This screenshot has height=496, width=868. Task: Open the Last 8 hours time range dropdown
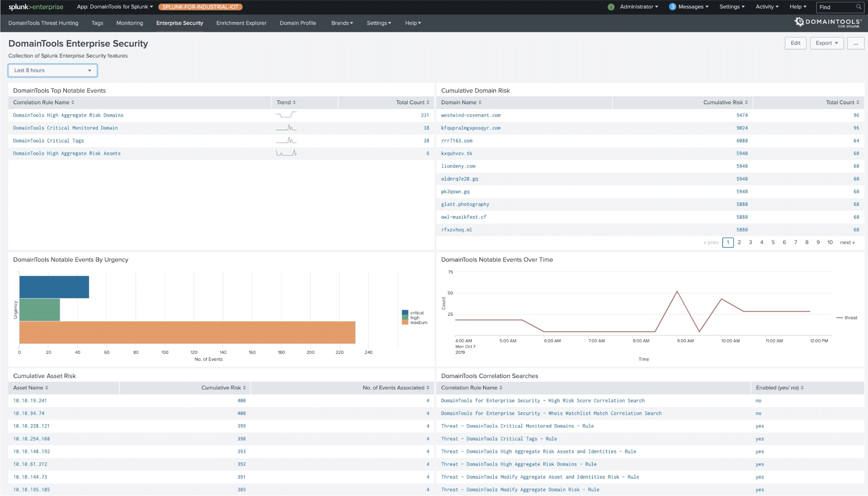53,70
